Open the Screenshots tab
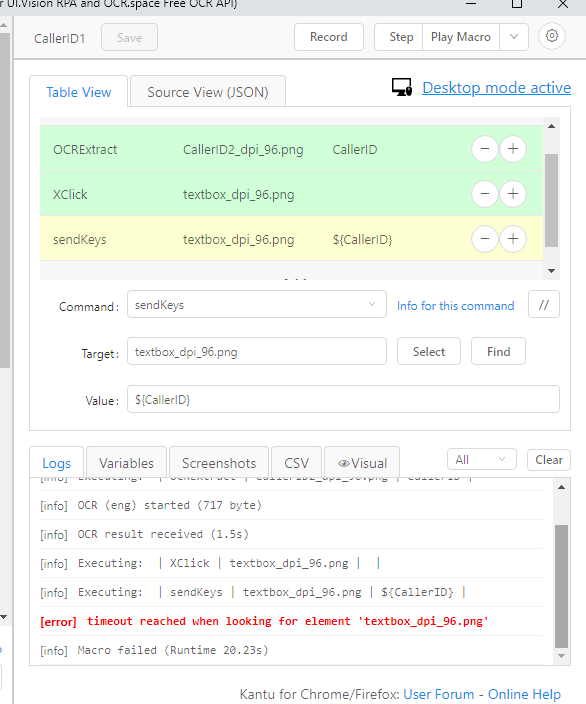 tap(219, 463)
